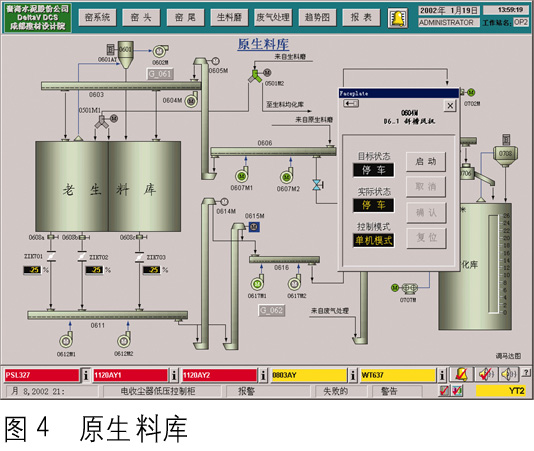Click the back arrow icon in Faceplate
The image size is (534, 451).
tap(350, 104)
